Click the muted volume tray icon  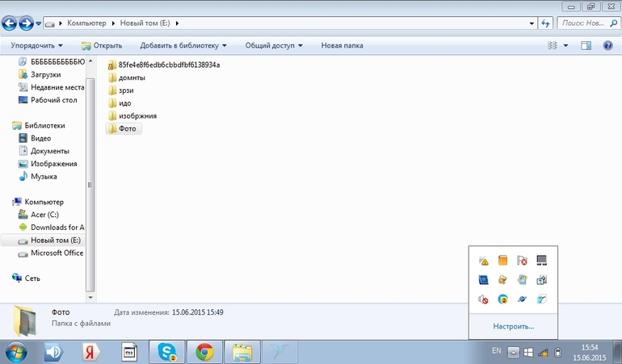click(x=483, y=299)
